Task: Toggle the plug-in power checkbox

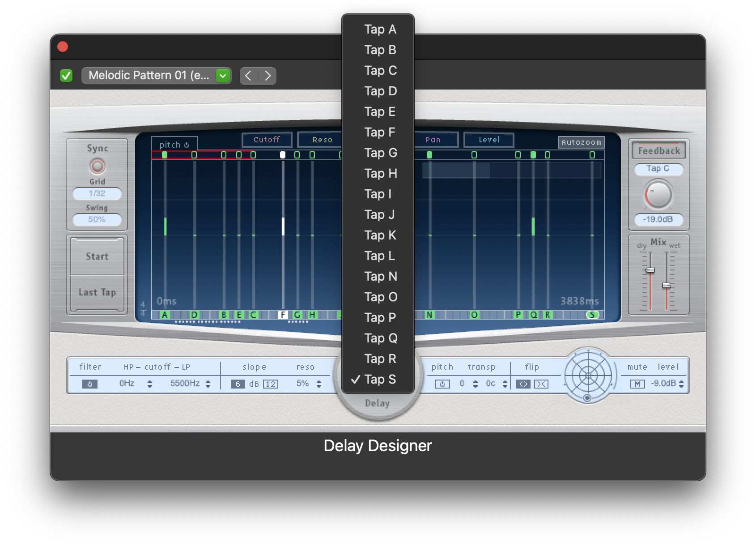Action: (66, 76)
